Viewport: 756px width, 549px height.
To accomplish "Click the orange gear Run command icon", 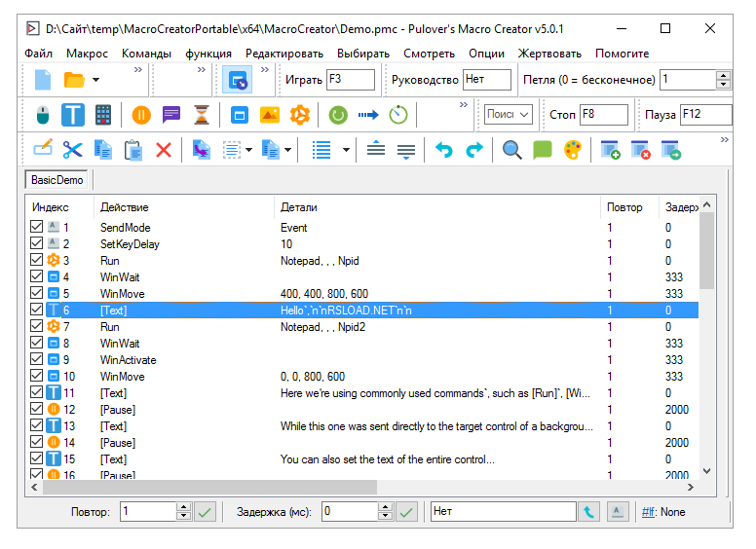I will click(299, 115).
